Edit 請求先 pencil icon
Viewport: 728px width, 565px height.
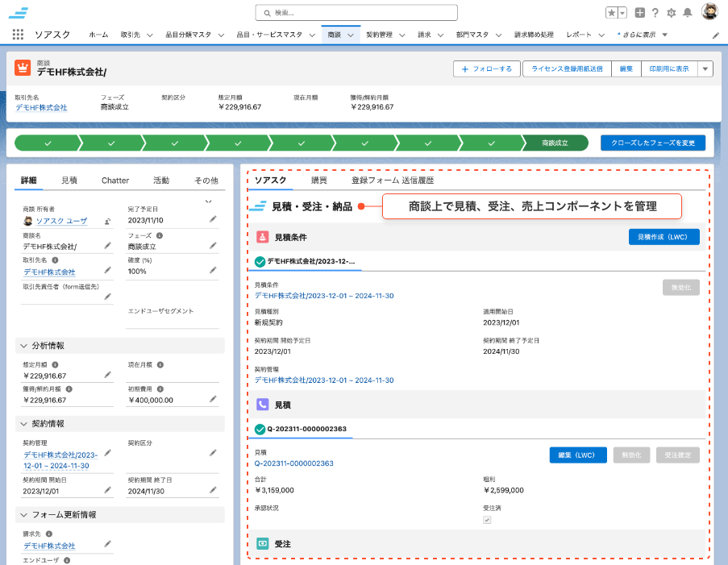[x=108, y=544]
